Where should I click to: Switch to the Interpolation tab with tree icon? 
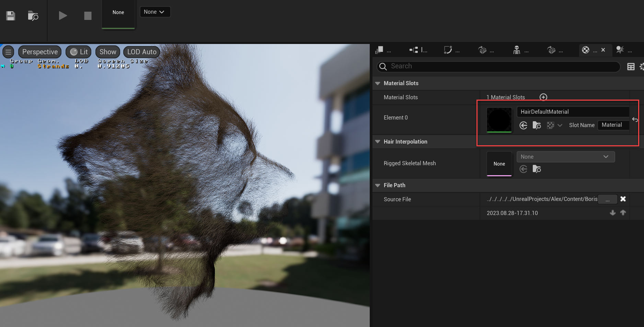click(418, 50)
